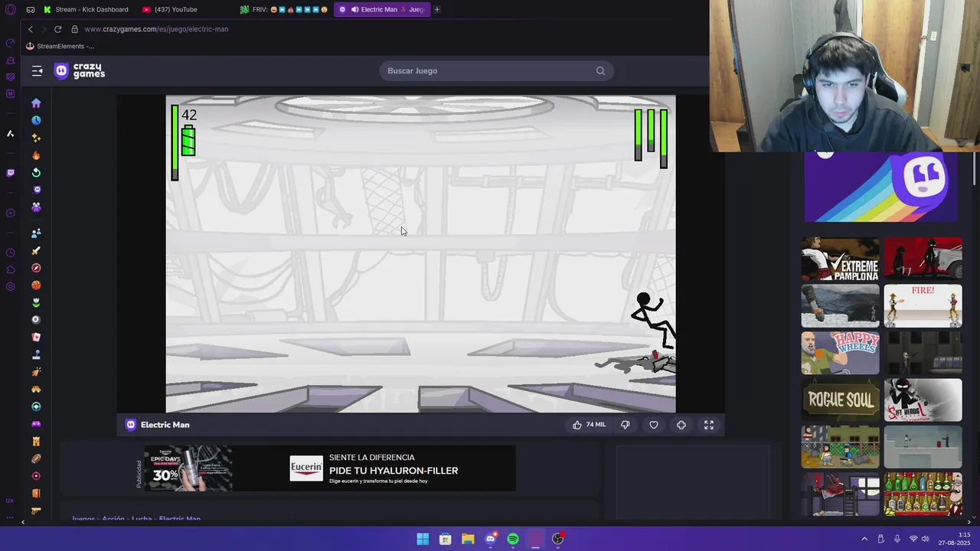980x551 pixels.
Task: Switch to the FRIV tab
Action: click(284, 9)
